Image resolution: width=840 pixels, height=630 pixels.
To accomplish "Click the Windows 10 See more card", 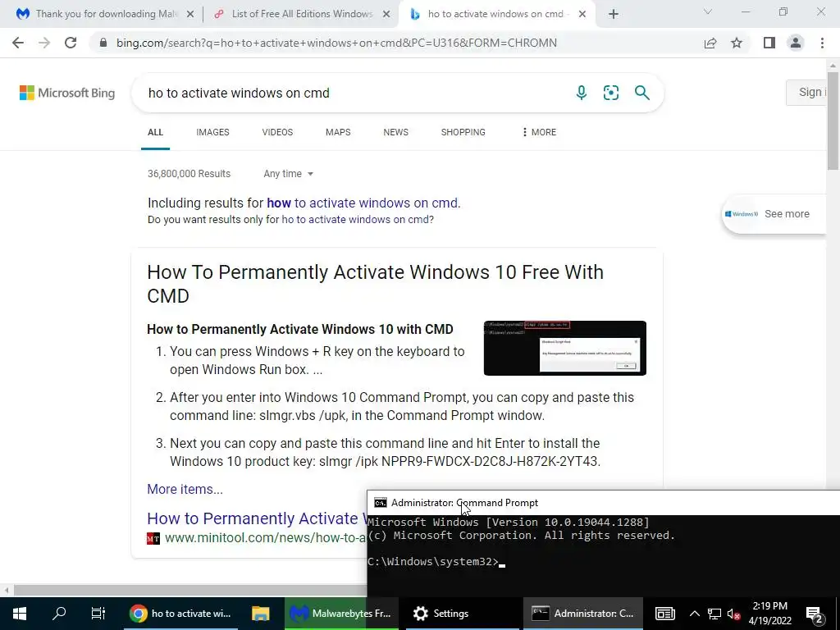I will pyautogui.click(x=774, y=214).
